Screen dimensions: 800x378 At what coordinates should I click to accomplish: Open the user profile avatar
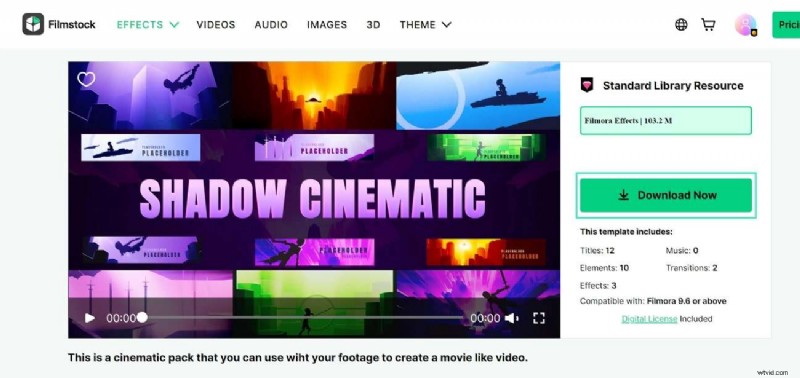click(x=745, y=24)
